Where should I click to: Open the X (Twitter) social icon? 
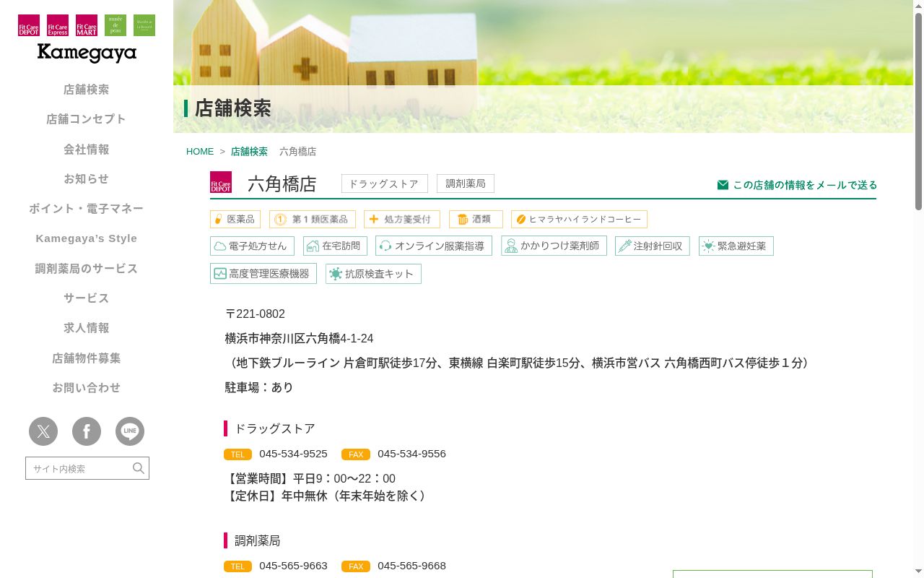(43, 431)
